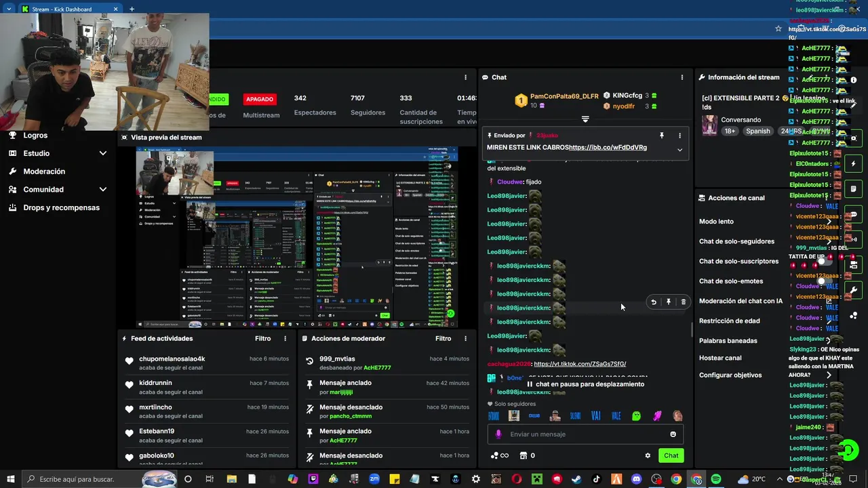Click the chat en pausa para desplazamiento banner
This screenshot has height=488, width=868.
point(585,384)
